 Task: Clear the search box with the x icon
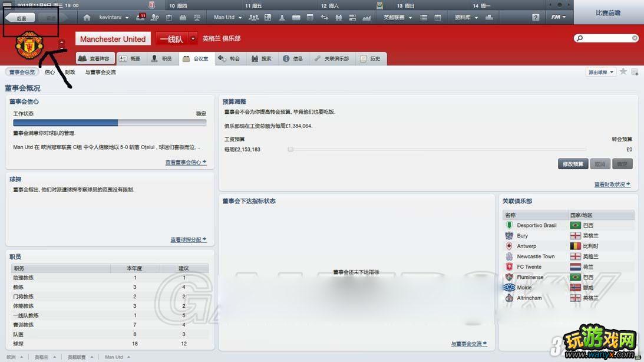click(635, 38)
